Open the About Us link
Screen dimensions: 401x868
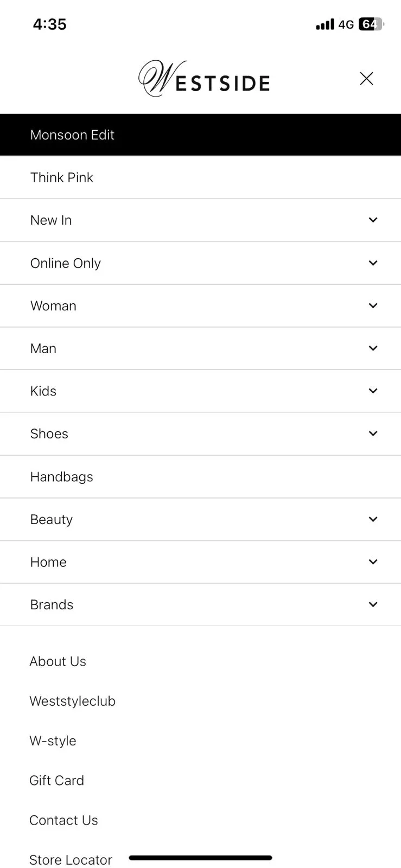click(x=58, y=661)
